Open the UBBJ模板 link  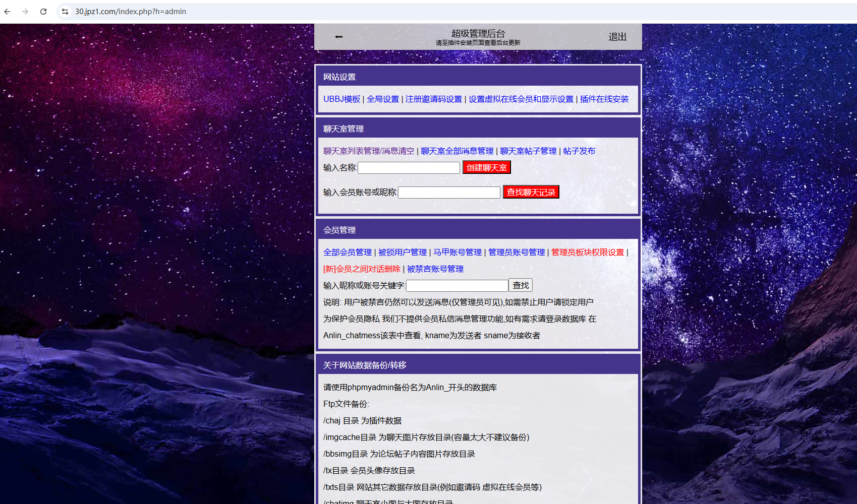point(341,99)
